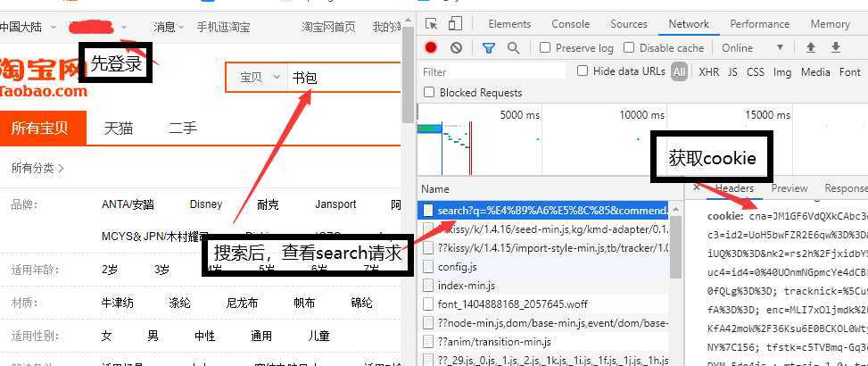Activate the inspect element picker icon
The height and width of the screenshot is (366, 868).
coord(431,24)
